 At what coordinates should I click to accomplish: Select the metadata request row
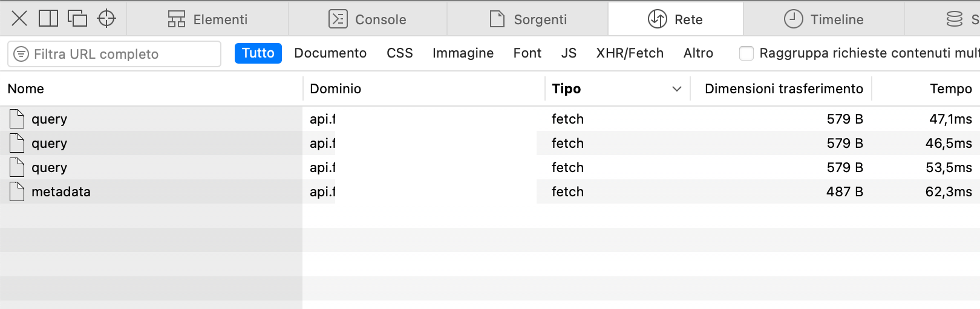point(61,191)
